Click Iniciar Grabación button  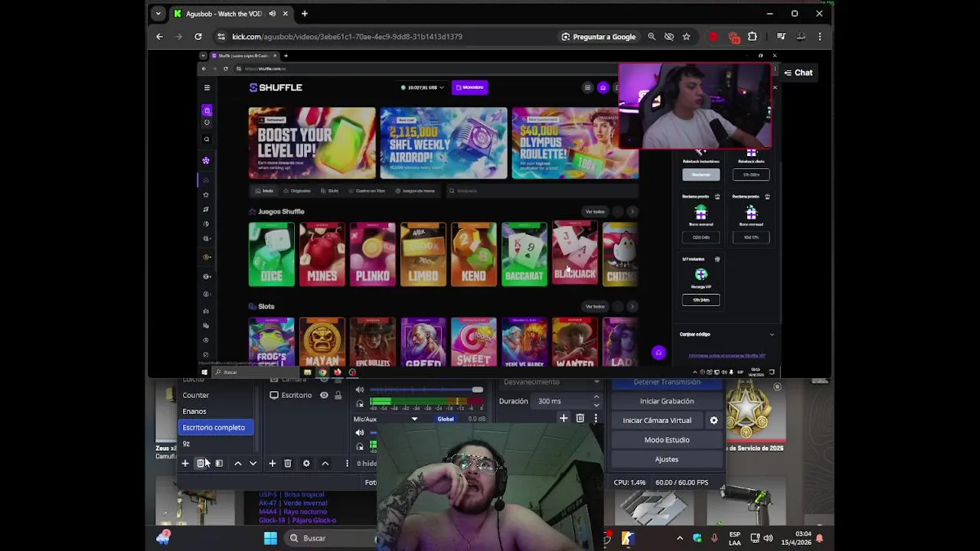coord(667,401)
